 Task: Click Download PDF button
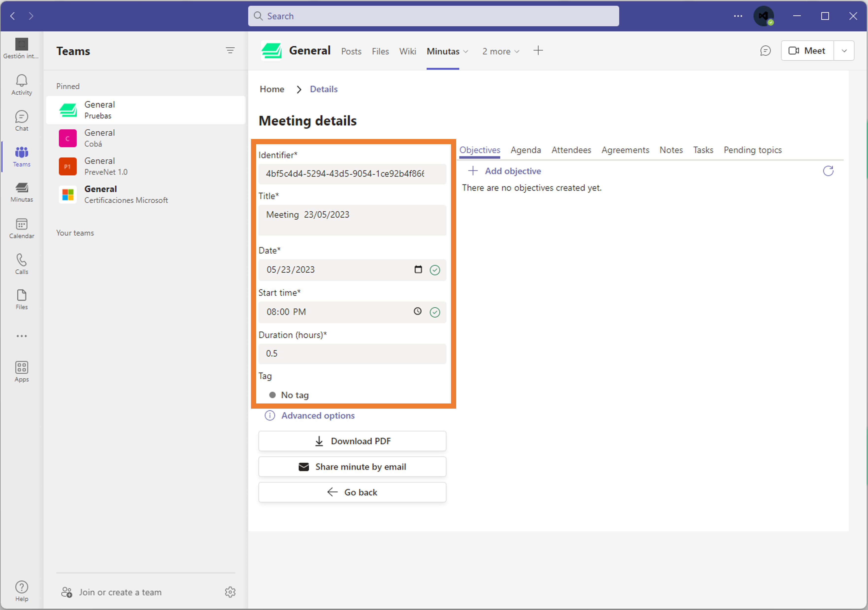click(352, 441)
